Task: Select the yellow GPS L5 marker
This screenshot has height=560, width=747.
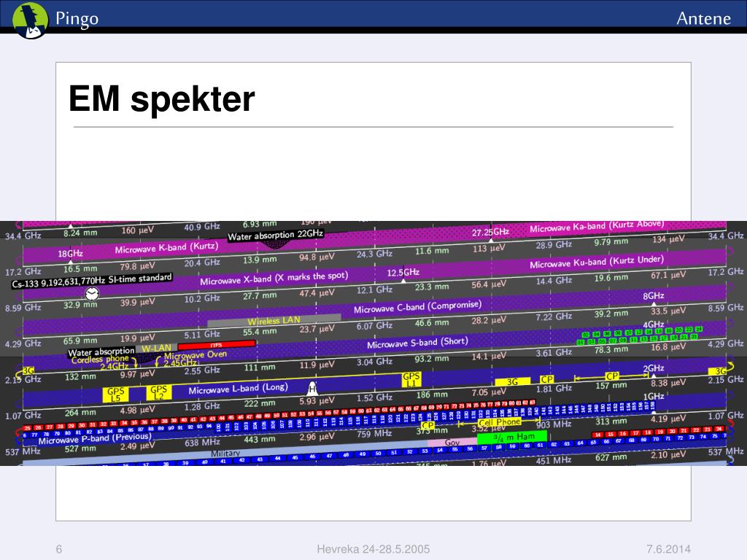Action: [116, 394]
